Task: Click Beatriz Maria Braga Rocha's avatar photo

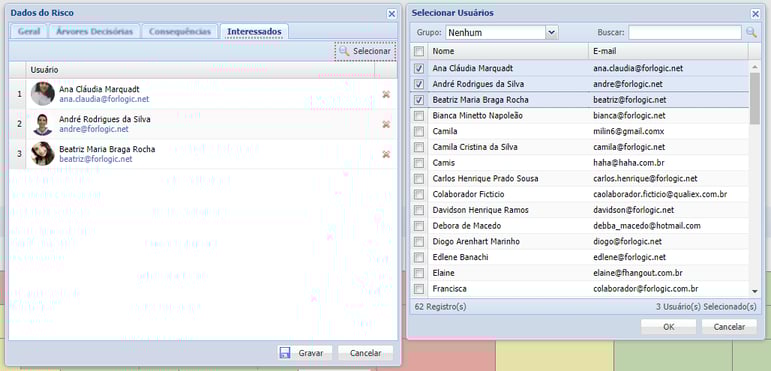Action: click(42, 154)
